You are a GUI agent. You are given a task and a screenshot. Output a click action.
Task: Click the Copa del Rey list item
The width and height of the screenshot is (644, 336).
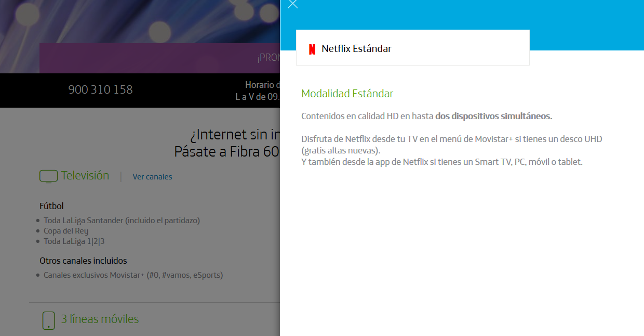pyautogui.click(x=66, y=231)
